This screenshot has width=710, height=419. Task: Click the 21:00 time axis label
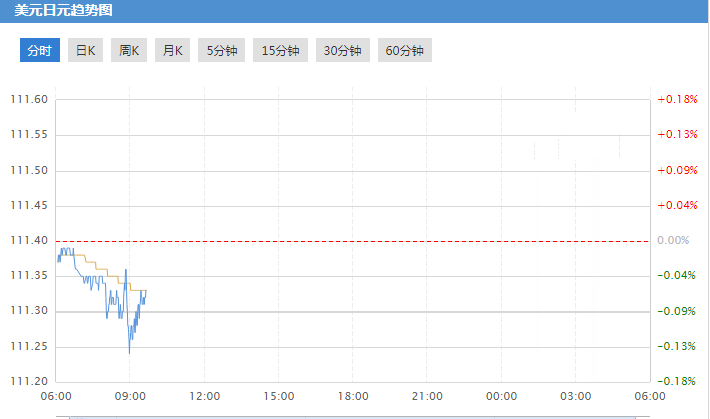(x=427, y=396)
